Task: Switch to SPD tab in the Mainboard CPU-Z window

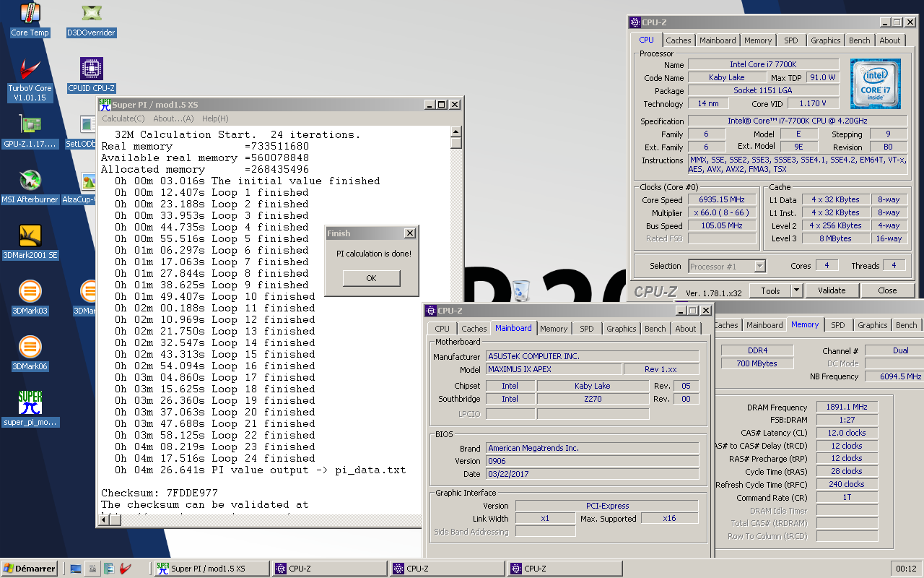Action: (x=587, y=329)
